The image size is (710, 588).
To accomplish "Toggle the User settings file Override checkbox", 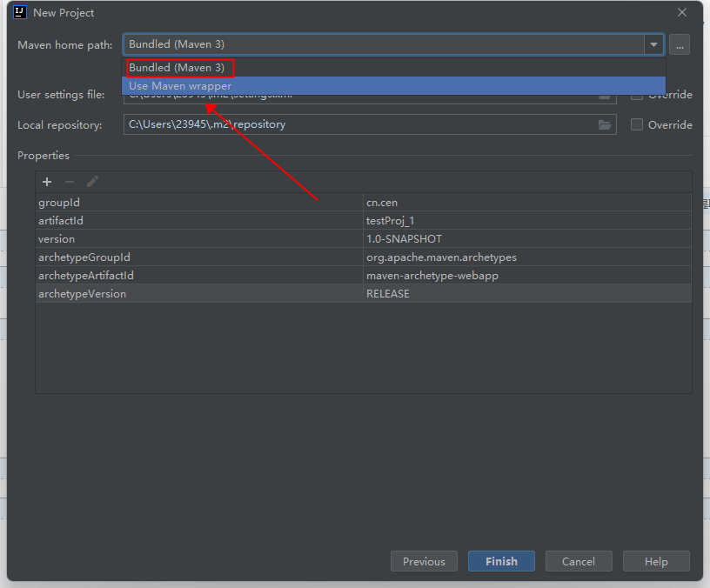I will pyautogui.click(x=637, y=97).
